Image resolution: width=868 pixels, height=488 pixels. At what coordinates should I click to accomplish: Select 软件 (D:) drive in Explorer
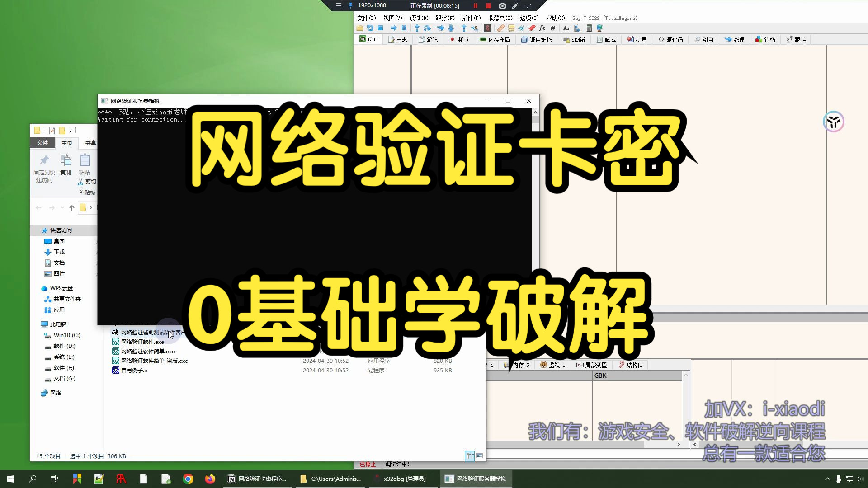(x=64, y=346)
